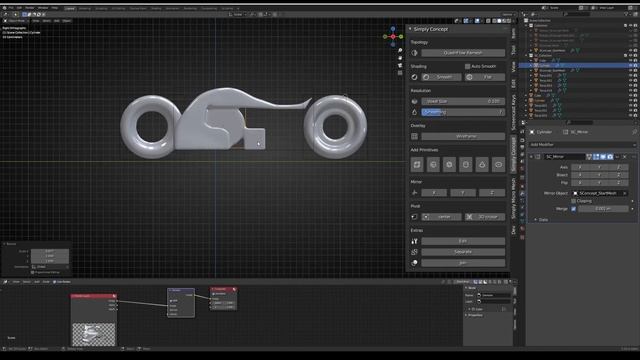This screenshot has width=640, height=360.
Task: Toggle the Bisect Y button in SC_Mirror modifier
Action: click(599, 175)
